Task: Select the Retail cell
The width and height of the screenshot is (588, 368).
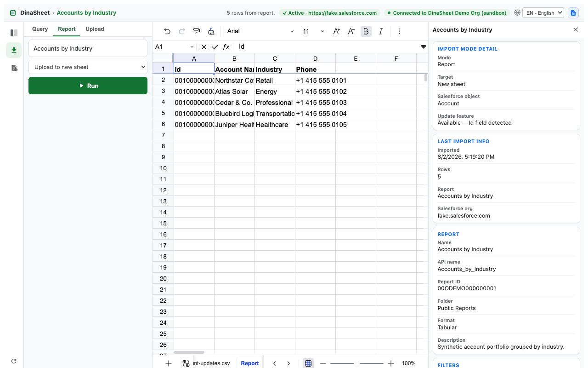Action: (275, 80)
